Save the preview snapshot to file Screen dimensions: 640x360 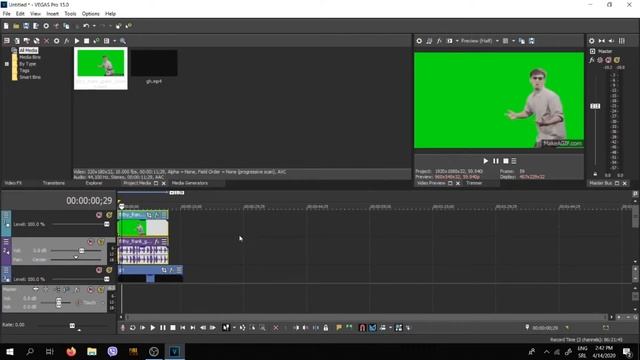click(x=531, y=41)
